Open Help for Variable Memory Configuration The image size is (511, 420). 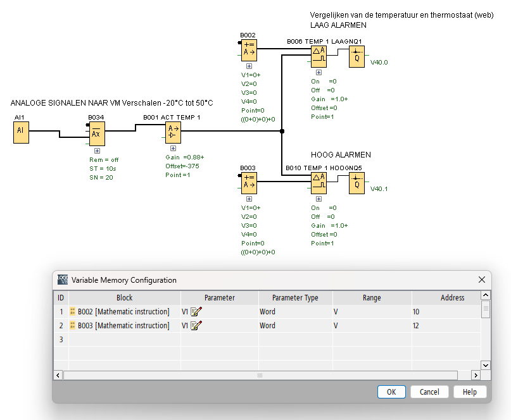coord(469,392)
